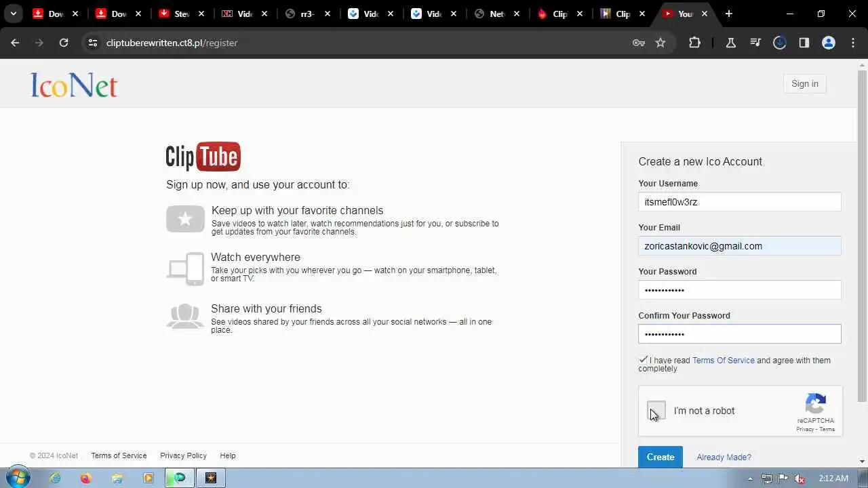Viewport: 868px width, 488px height.
Task: Expand the tab search dropdown arrow
Action: 13,14
